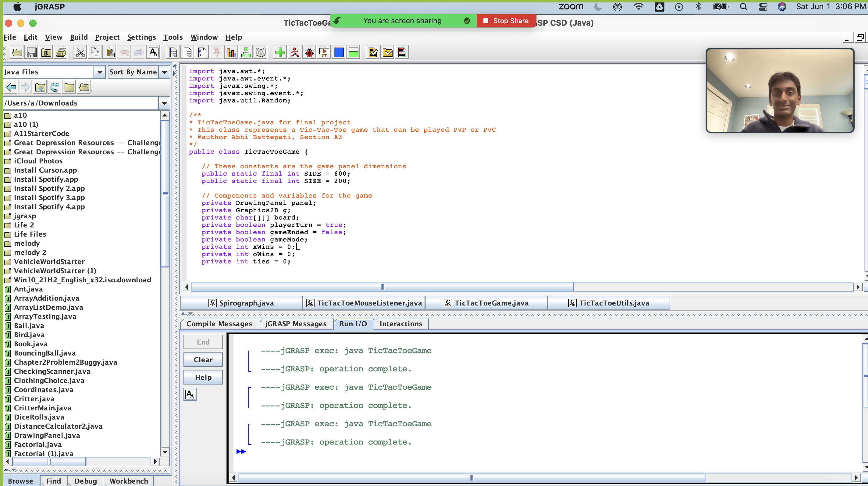Click the Compile green plus icon
The width and height of the screenshot is (868, 486).
click(x=280, y=52)
